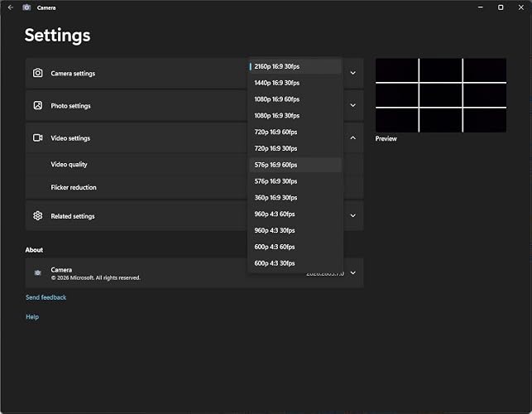This screenshot has height=414, width=532.
Task: Click the Camera app icon in title bar
Action: coord(26,7)
